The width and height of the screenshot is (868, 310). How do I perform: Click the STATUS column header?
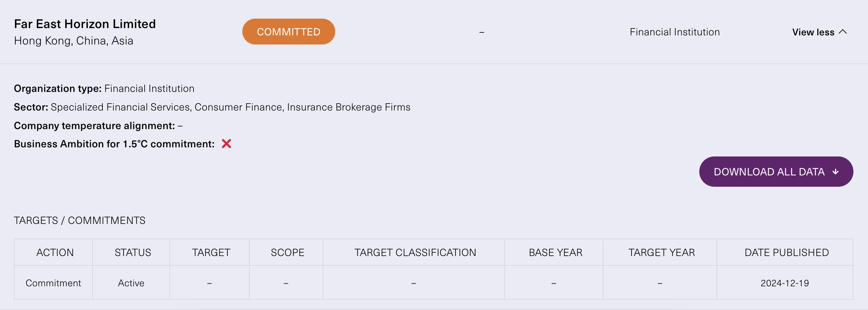(x=133, y=252)
